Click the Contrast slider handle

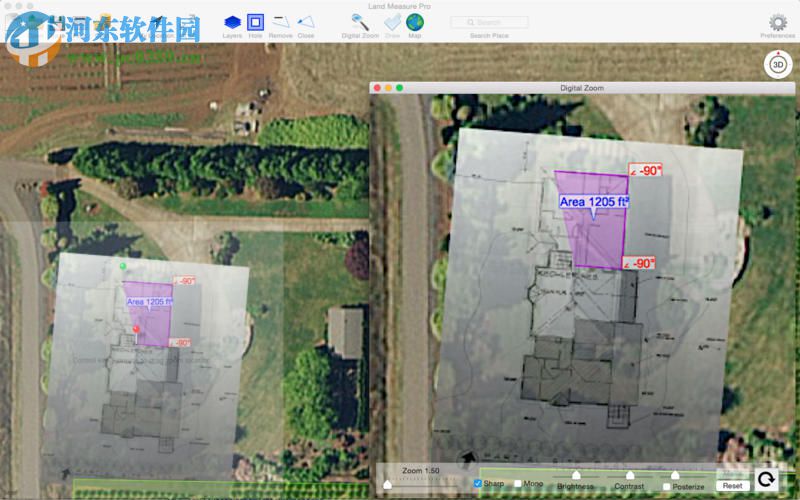(x=630, y=476)
